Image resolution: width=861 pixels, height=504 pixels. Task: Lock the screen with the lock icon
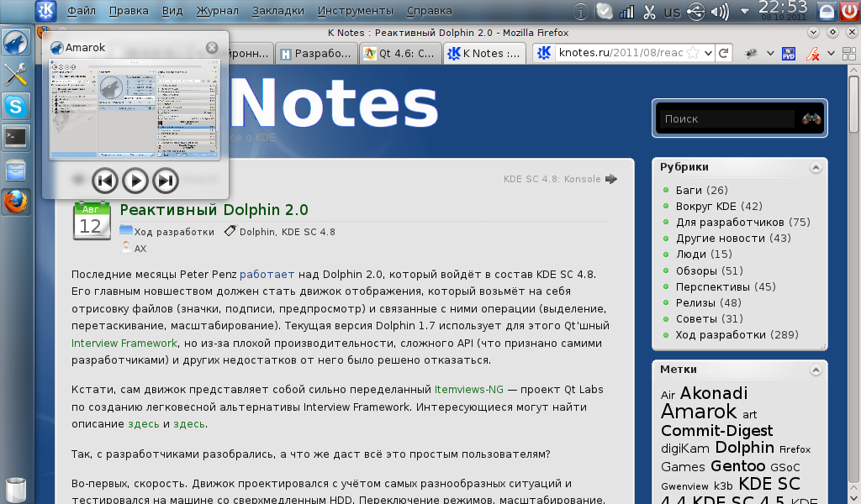tap(827, 11)
